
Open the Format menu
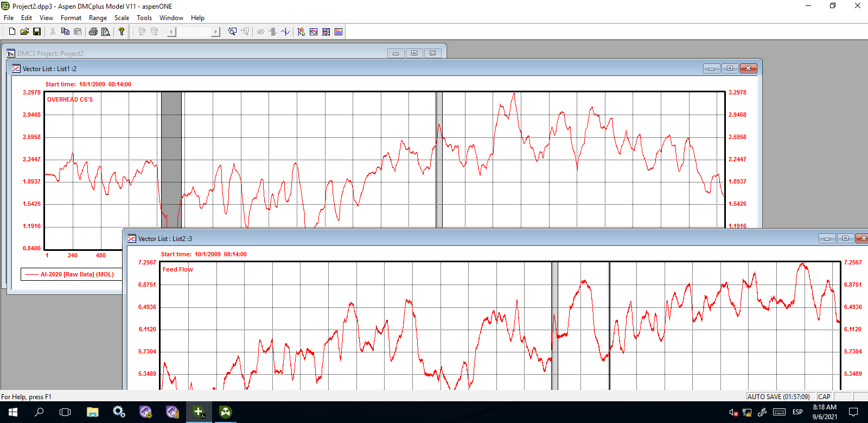pos(71,18)
